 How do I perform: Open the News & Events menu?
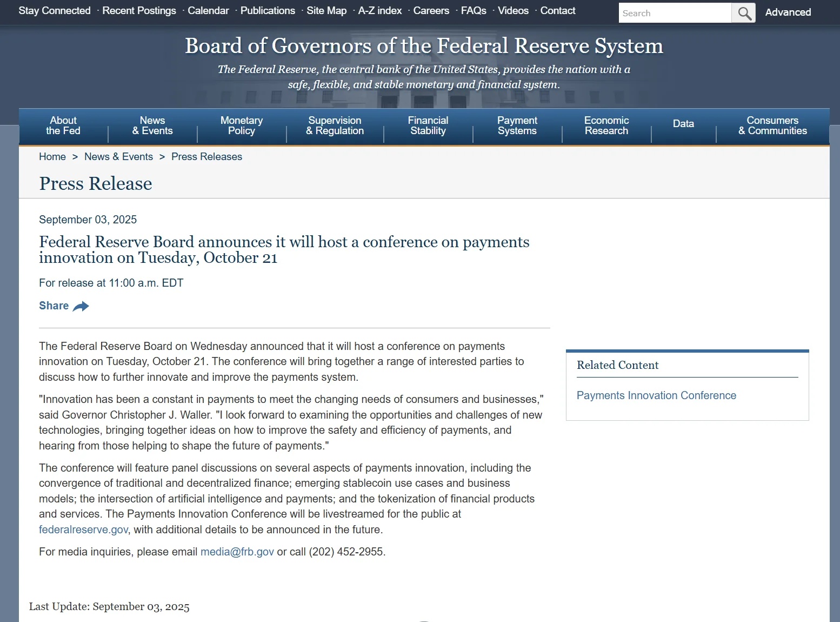coord(152,125)
